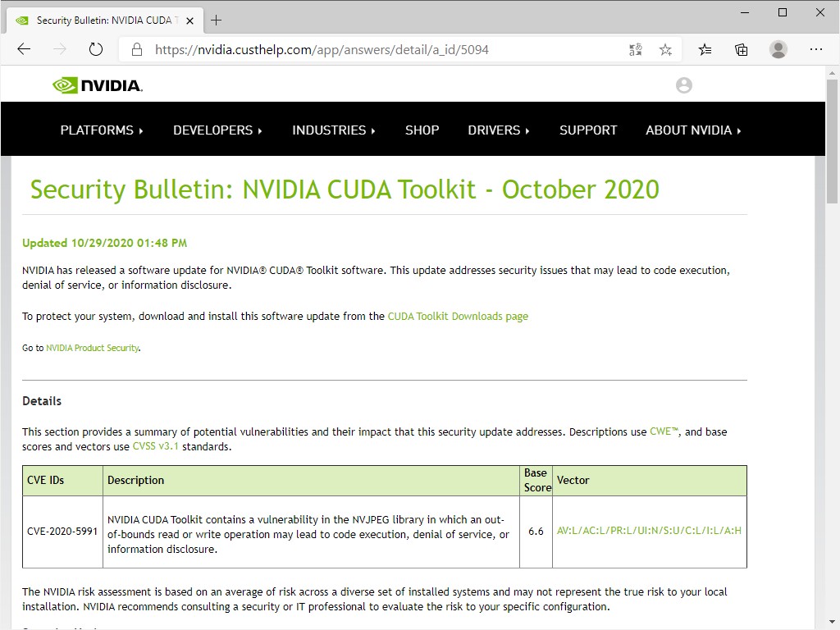Click the scrollbar down arrow
The width and height of the screenshot is (840, 630).
click(x=832, y=622)
